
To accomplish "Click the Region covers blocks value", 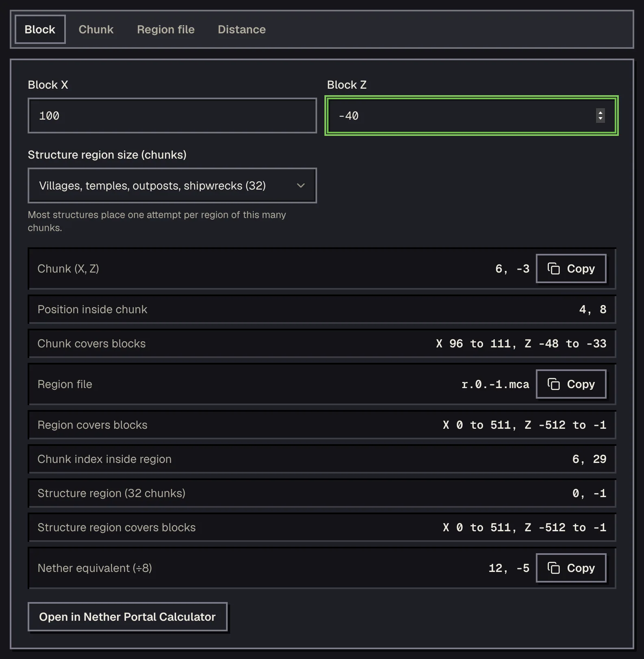I will (x=524, y=425).
